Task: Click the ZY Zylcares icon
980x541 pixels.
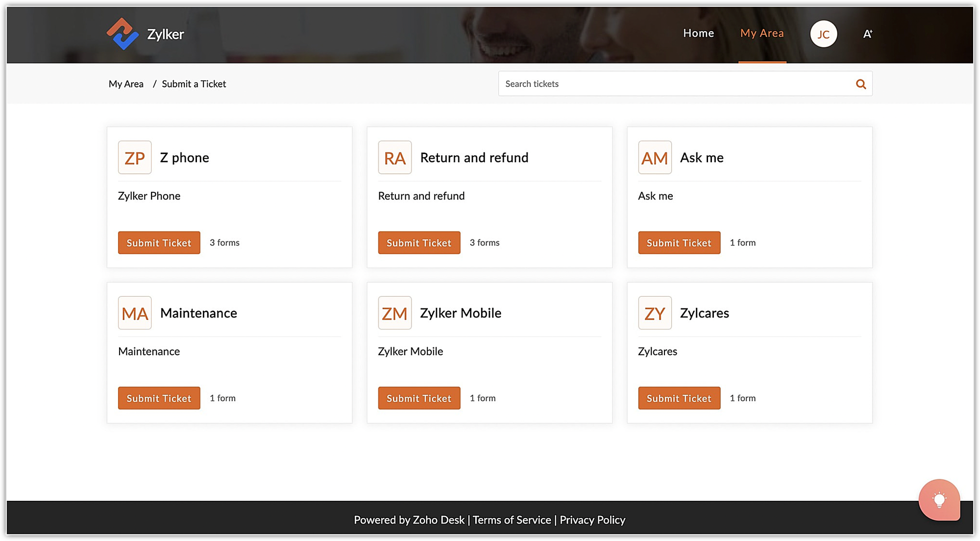Action: pos(655,313)
